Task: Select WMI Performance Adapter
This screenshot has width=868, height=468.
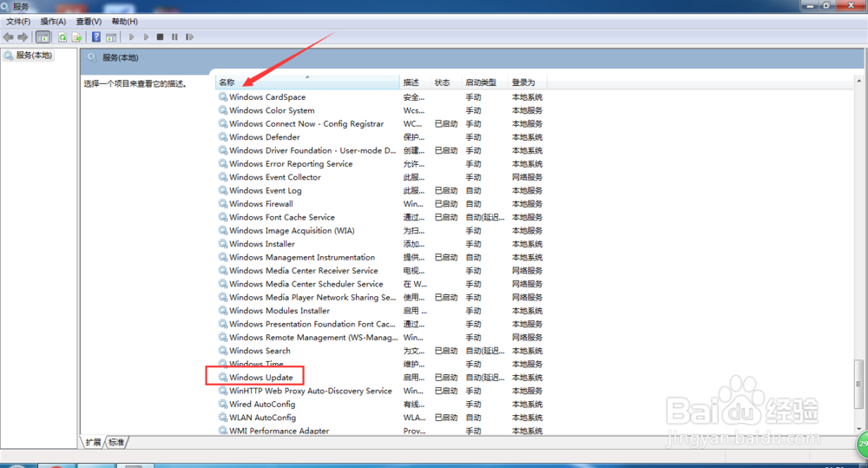Action: pos(279,431)
